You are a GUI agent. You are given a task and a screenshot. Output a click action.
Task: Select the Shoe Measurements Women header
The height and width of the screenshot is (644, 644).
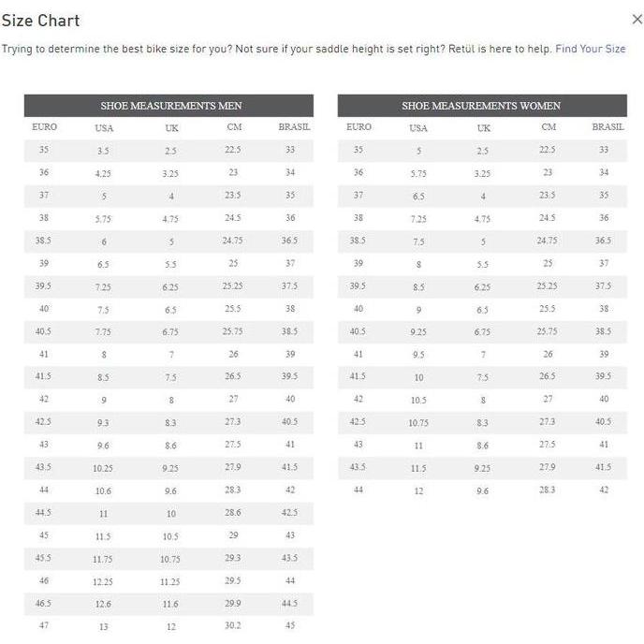(481, 106)
